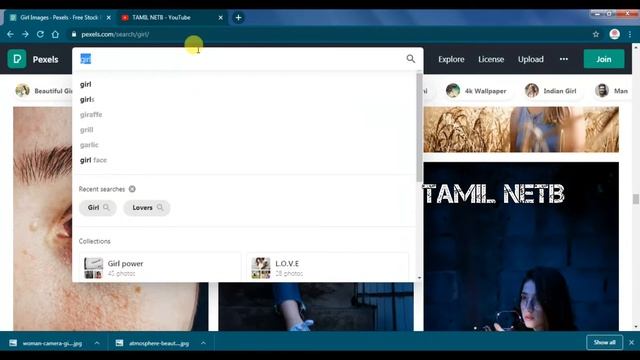Open woman-camera jpg download options arrow
Screen dimensions: 640x360
pyautogui.click(x=97, y=343)
